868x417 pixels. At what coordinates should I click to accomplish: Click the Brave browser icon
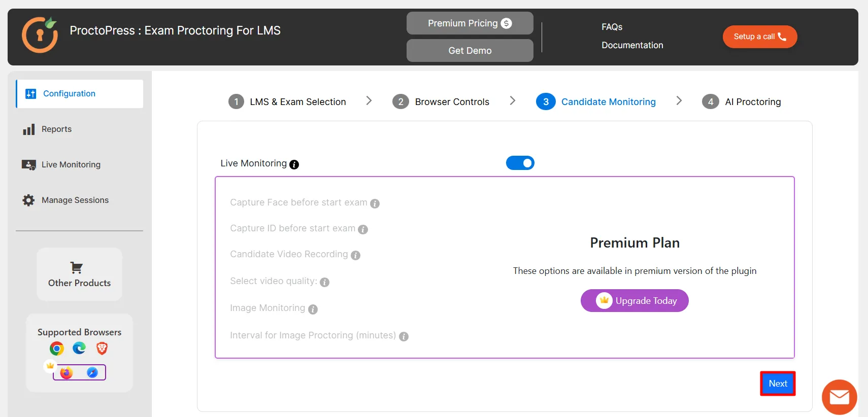[x=102, y=348]
